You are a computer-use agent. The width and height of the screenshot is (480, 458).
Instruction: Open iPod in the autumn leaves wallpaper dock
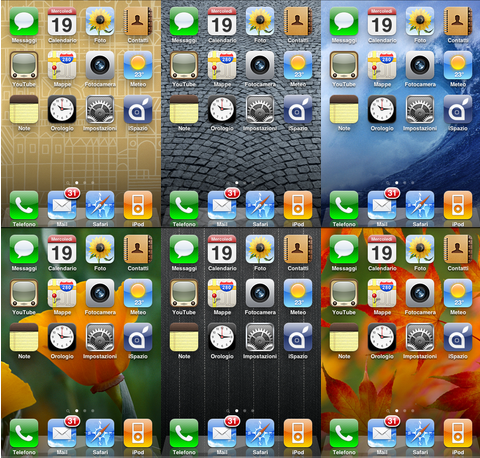pos(458,433)
